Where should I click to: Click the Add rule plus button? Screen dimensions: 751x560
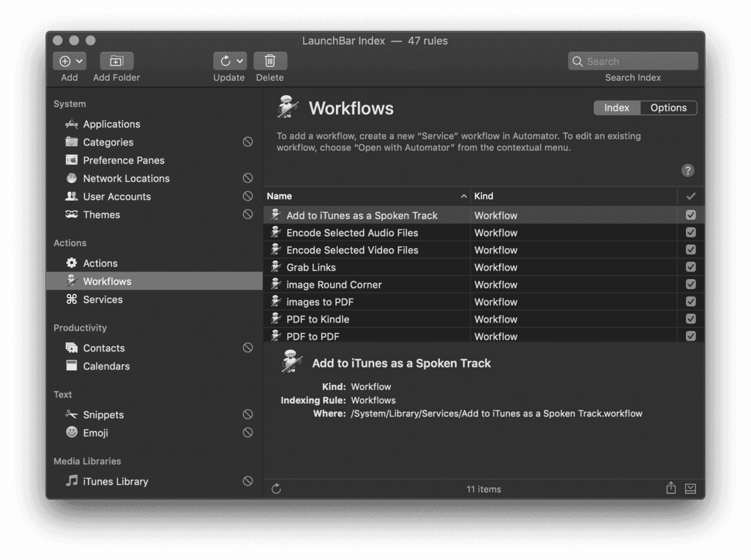64,61
